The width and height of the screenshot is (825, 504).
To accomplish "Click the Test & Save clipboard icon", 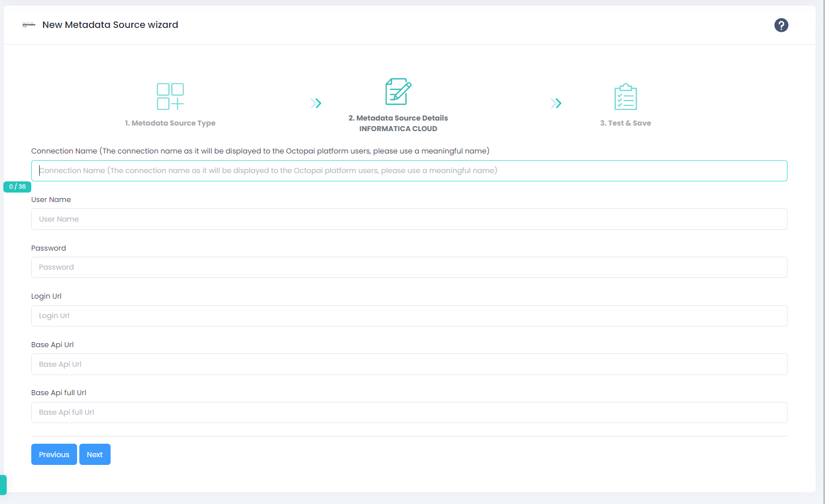I will pos(626,97).
